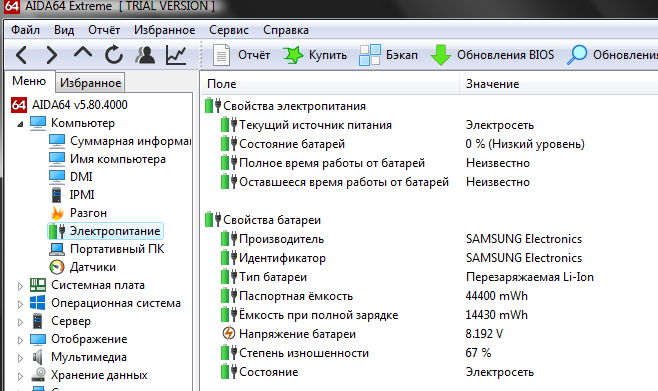Image resolution: width=658 pixels, height=391 pixels.
Task: Sort by the Поле column header
Action: click(331, 84)
